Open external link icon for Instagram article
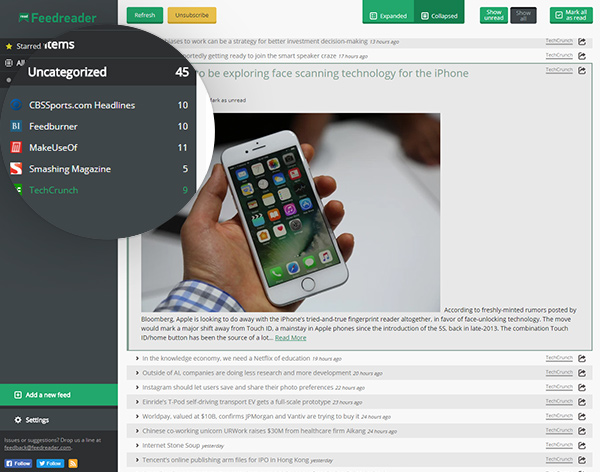This screenshot has height=472, width=600. (582, 387)
